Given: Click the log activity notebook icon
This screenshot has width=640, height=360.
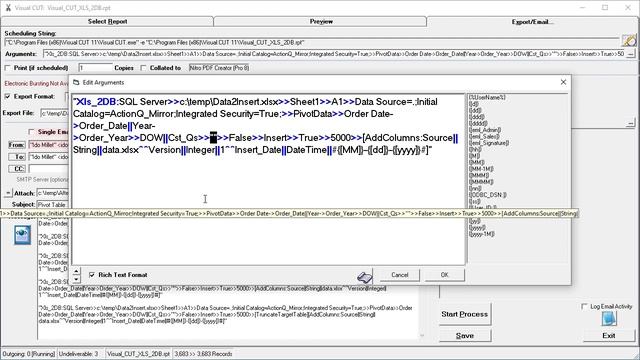Looking at the screenshot, I should tap(609, 319).
